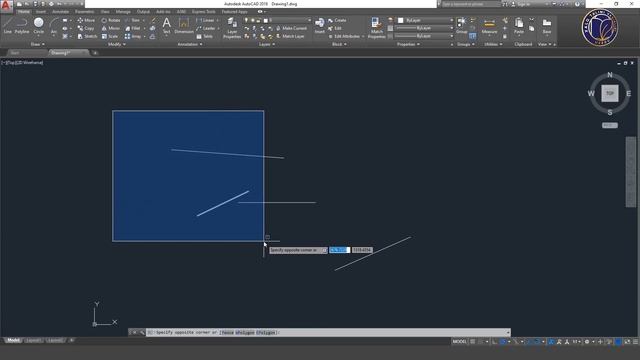
Task: Toggle MODEL space in status bar
Action: (x=460, y=342)
